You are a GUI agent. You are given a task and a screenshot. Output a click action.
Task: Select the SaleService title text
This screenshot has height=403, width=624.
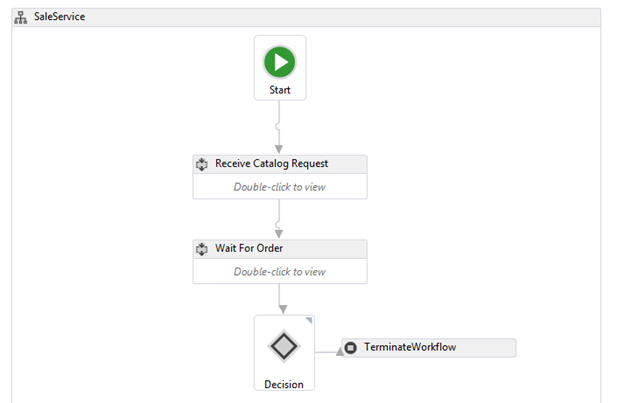pos(59,18)
